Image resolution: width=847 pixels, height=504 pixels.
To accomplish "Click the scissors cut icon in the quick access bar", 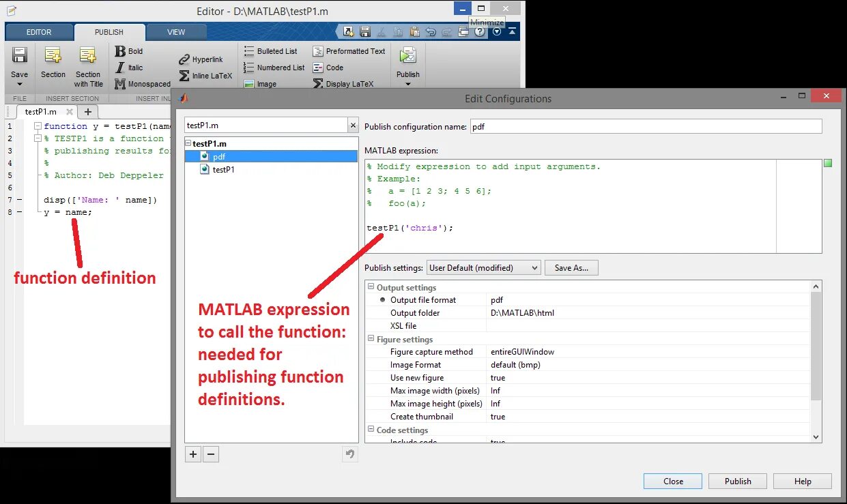I will coord(382,31).
